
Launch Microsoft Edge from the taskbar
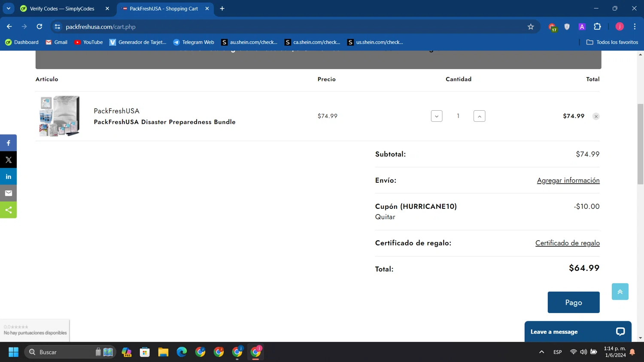(x=182, y=352)
